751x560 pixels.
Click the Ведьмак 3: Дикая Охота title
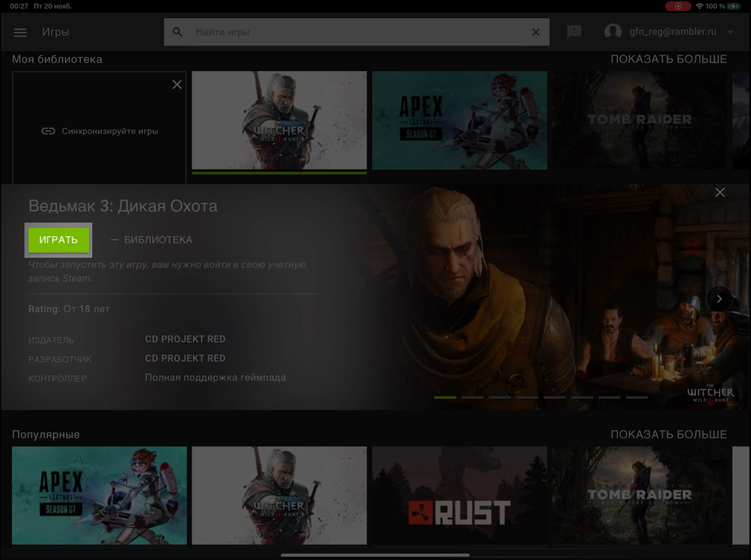pos(123,206)
